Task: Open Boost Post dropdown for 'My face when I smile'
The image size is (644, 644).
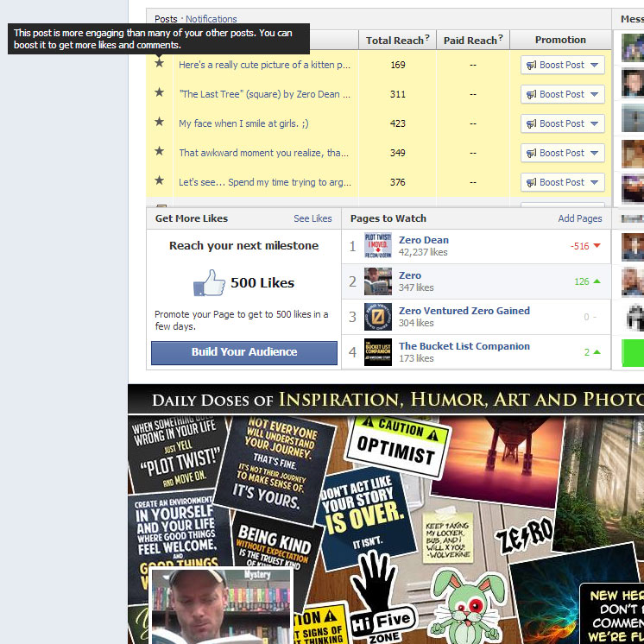Action: [x=563, y=123]
